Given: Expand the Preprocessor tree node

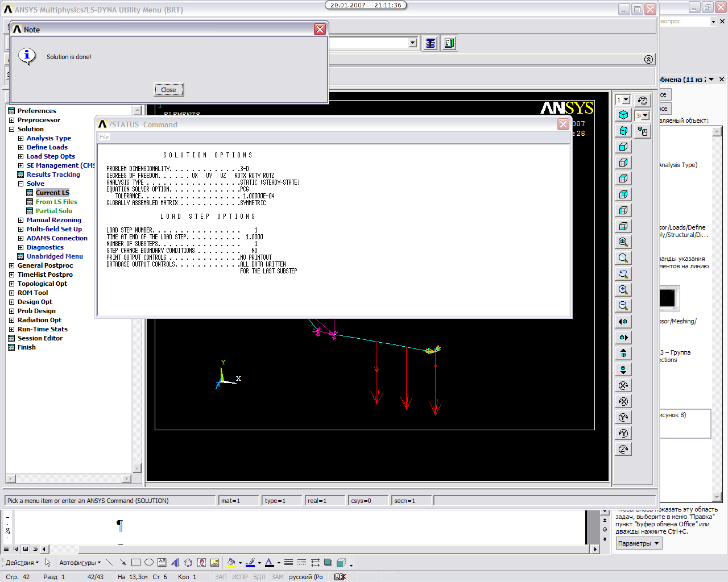Looking at the screenshot, I should pos(11,120).
